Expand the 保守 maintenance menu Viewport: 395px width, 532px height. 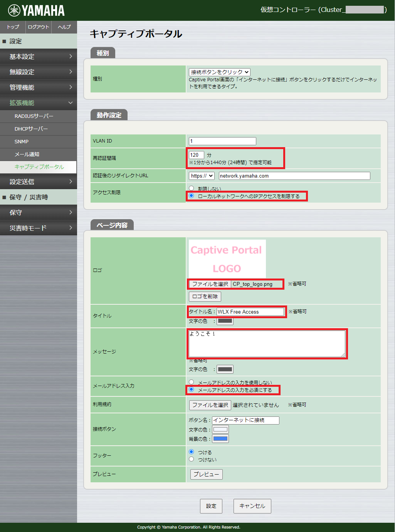(39, 212)
